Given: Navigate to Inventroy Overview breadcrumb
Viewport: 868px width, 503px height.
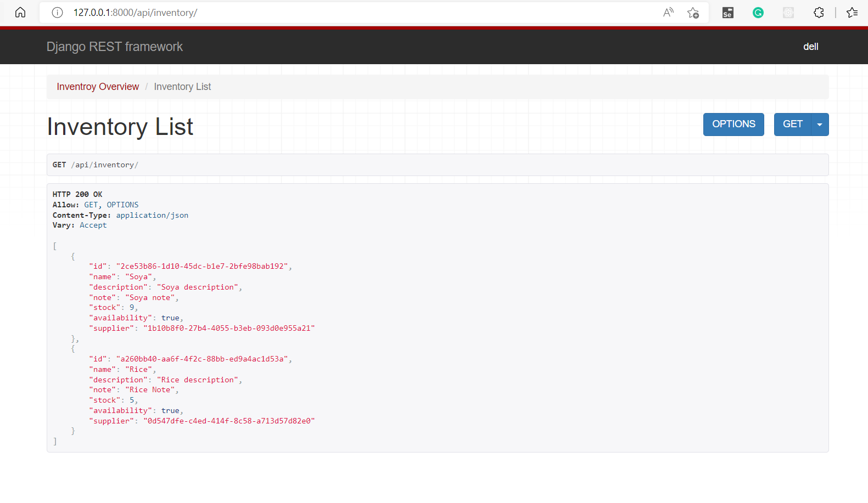Looking at the screenshot, I should point(98,87).
